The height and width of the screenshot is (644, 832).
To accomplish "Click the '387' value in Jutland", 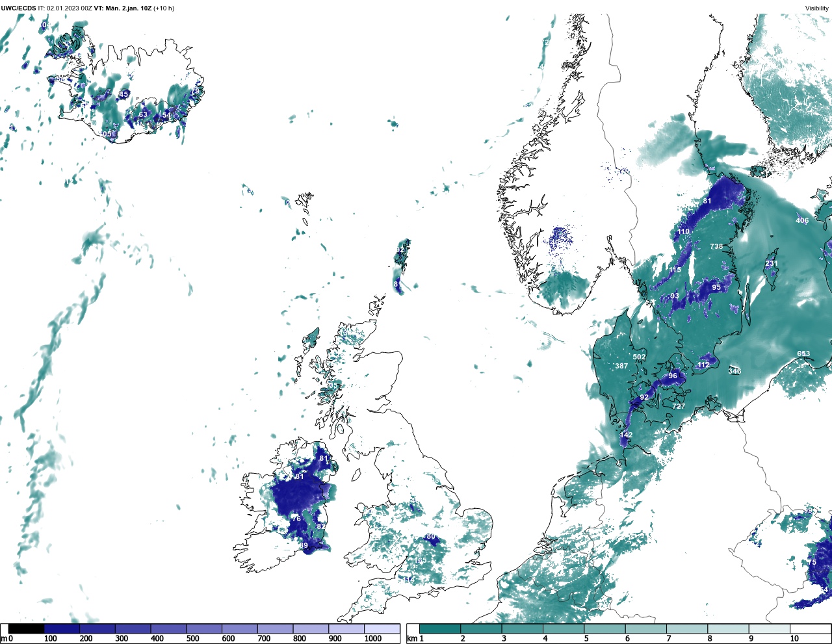I will coord(621,366).
